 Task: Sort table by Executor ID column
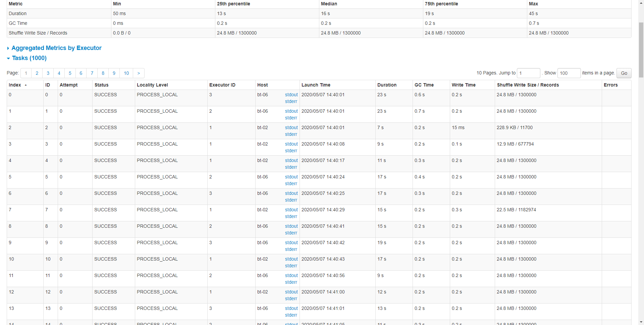222,85
